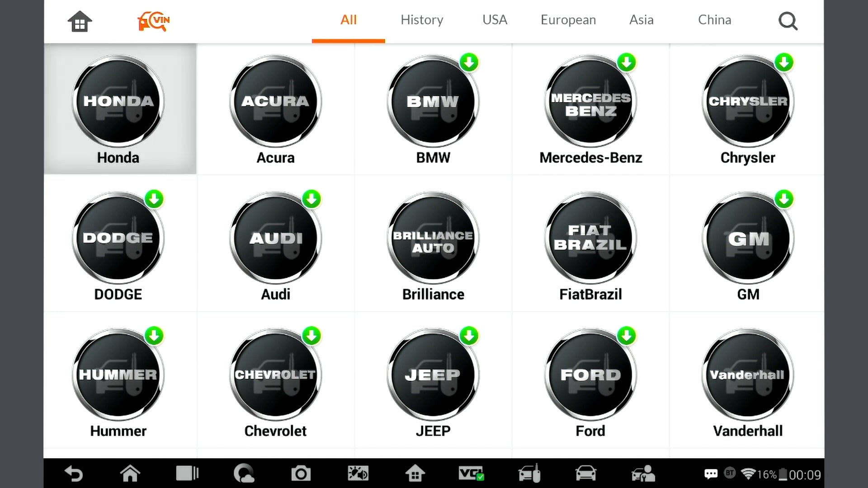Screen dimensions: 868x488
Task: Open the Chrome browser icon in bottom bar
Action: pyautogui.click(x=244, y=474)
